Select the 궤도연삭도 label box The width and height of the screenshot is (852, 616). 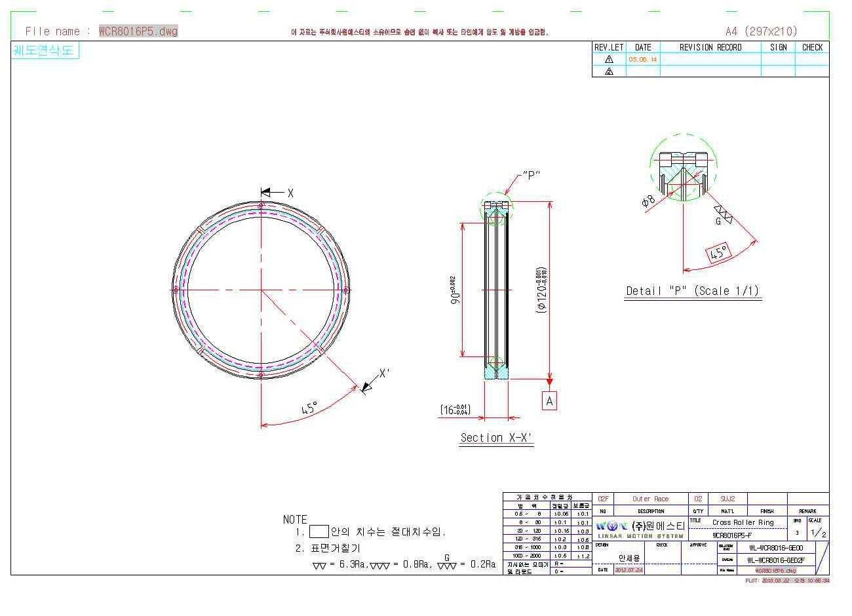tap(45, 50)
